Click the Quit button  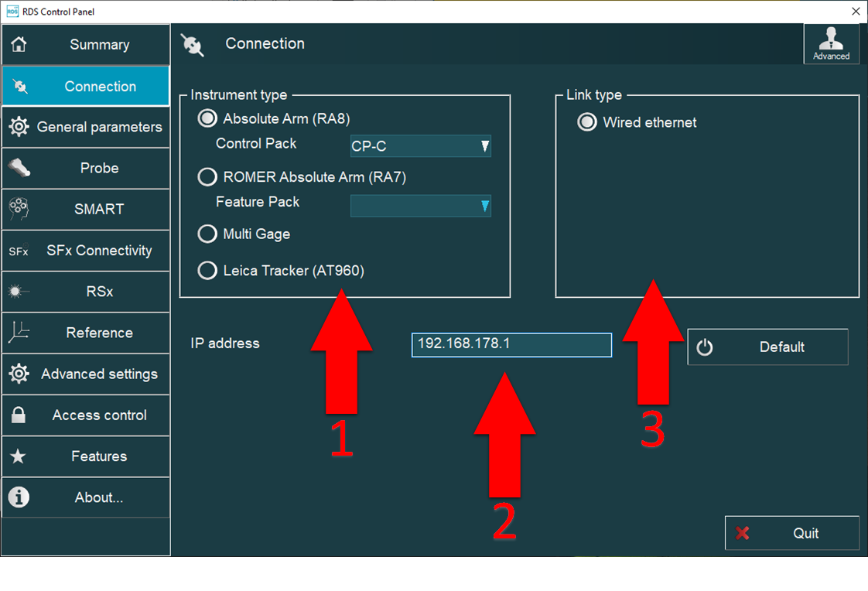tap(791, 533)
